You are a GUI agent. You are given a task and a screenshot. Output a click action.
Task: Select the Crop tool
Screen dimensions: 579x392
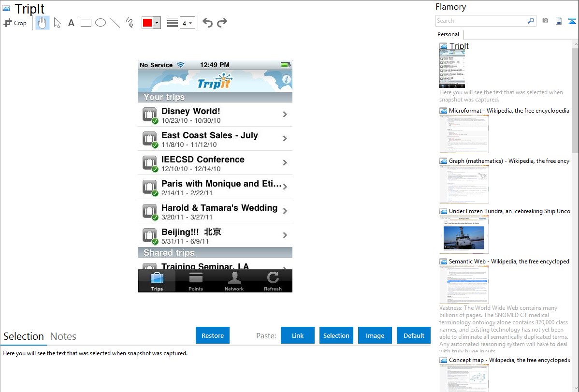[15, 23]
